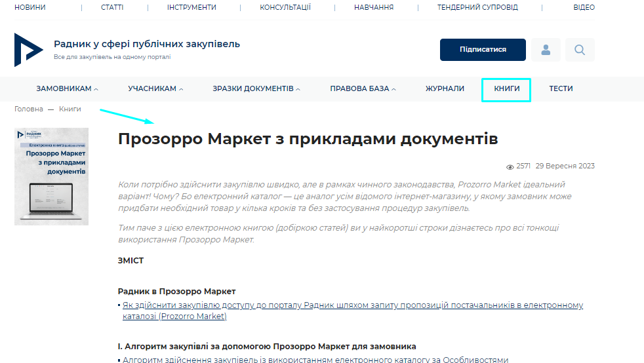644x363 pixels.
Task: Go to Інструменти in top bar
Action: click(191, 8)
